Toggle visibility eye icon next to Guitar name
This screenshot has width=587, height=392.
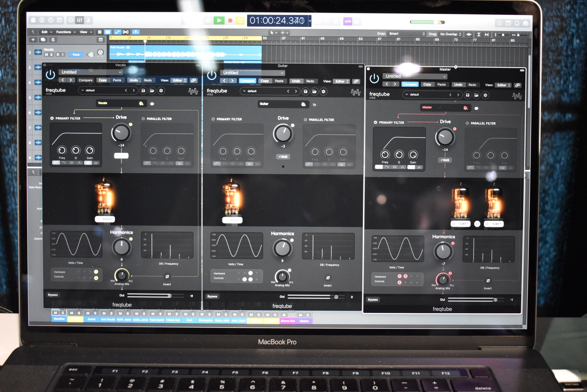click(x=315, y=105)
